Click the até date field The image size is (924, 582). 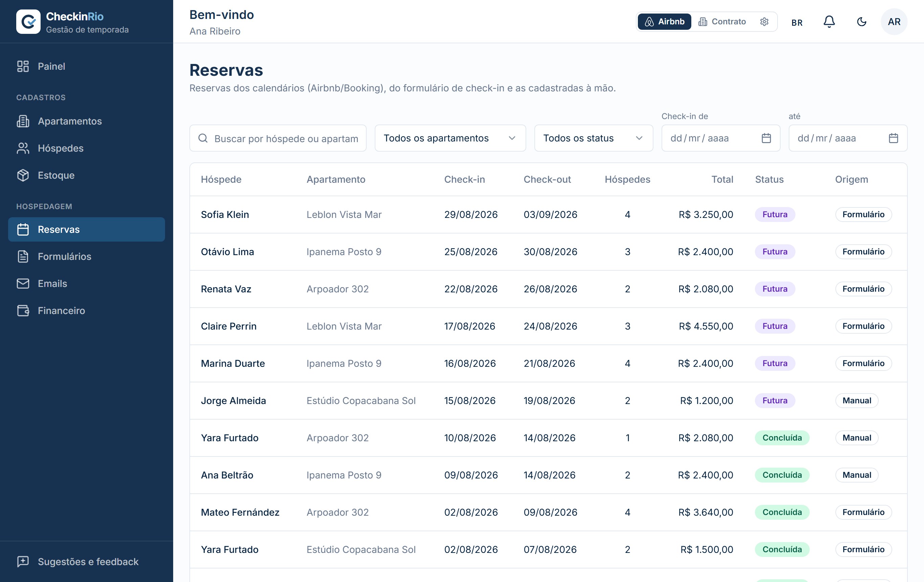click(x=848, y=138)
